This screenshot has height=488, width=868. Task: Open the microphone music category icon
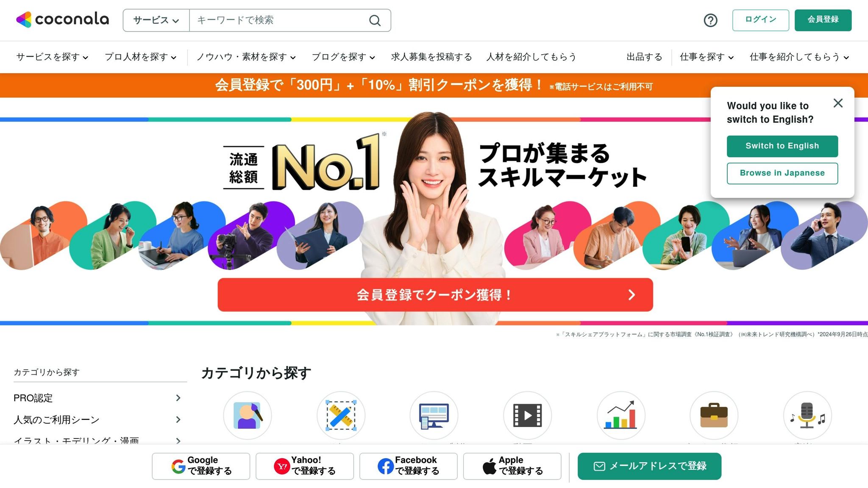807,415
